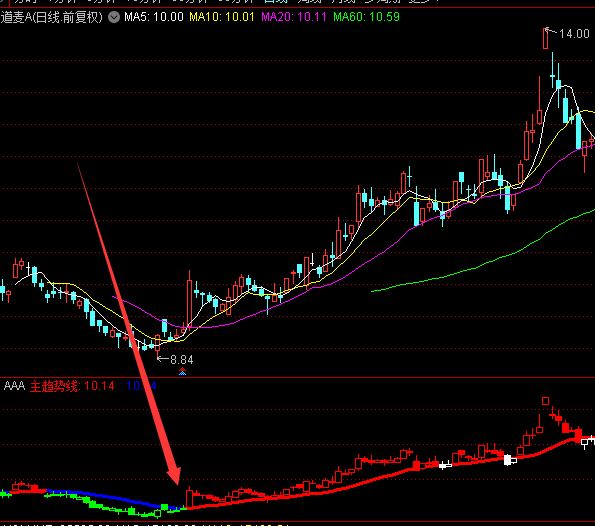Click the red divider above the AAA panel
The width and height of the screenshot is (595, 526).
tap(298, 377)
